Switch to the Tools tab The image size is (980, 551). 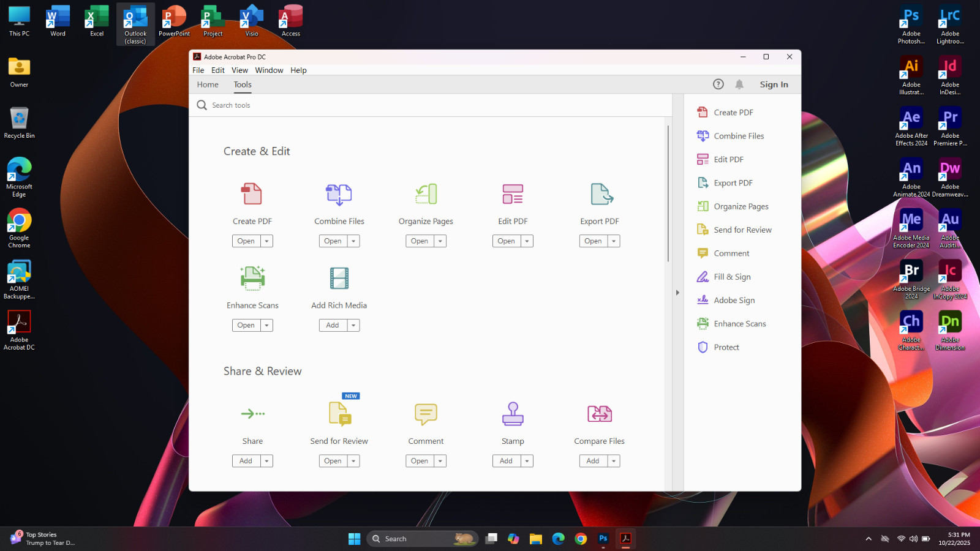[243, 84]
